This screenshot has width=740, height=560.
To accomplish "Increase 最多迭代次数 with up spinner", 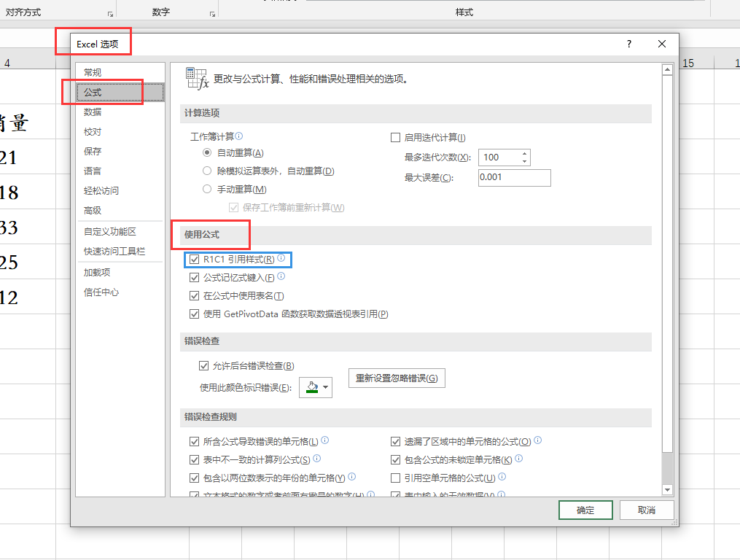I will pyautogui.click(x=524, y=153).
